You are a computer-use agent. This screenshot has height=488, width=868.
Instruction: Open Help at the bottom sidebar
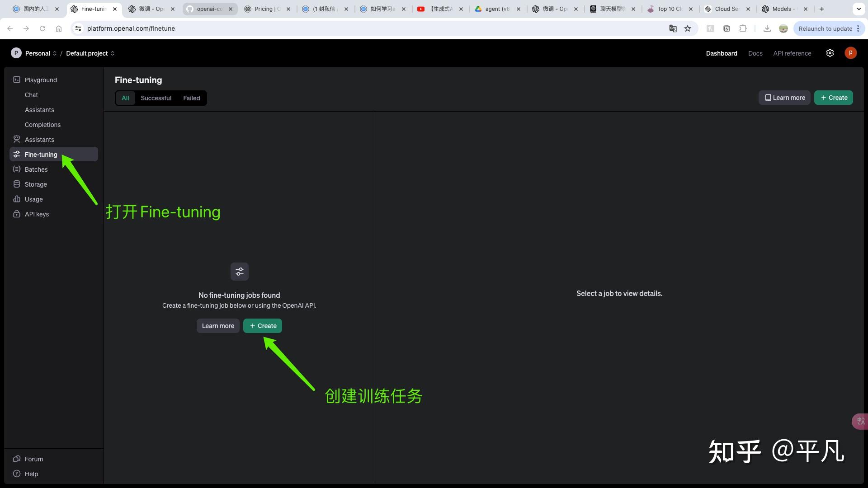tap(30, 474)
